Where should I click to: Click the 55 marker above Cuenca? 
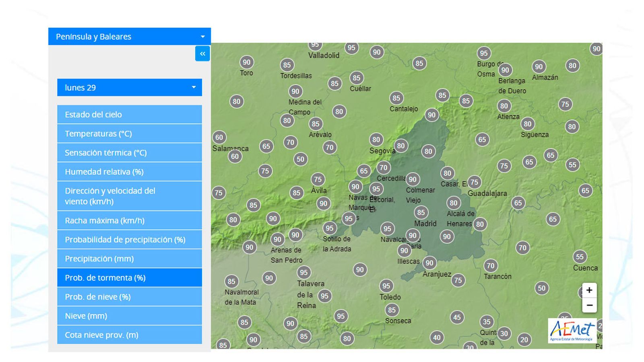point(580,257)
